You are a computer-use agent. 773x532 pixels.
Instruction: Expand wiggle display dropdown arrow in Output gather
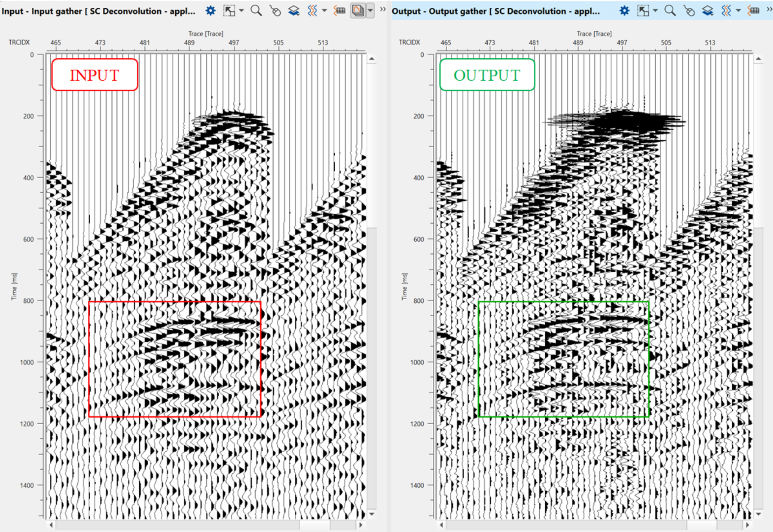point(738,11)
